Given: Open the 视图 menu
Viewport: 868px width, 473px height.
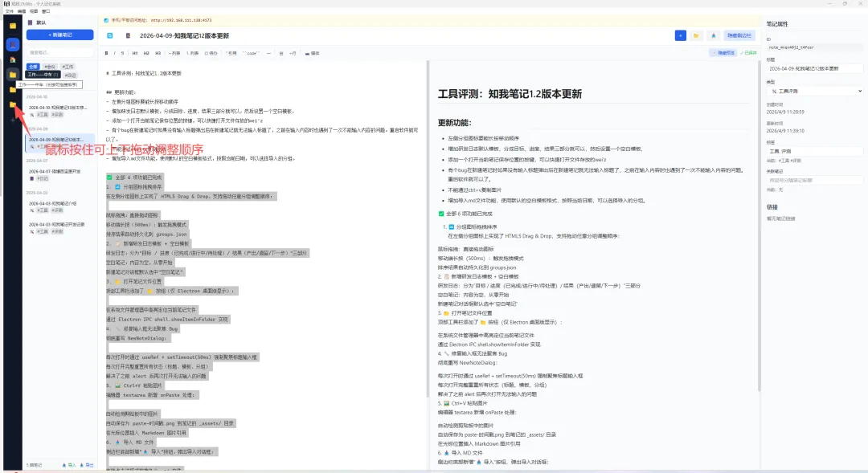Looking at the screenshot, I should tap(34, 11).
